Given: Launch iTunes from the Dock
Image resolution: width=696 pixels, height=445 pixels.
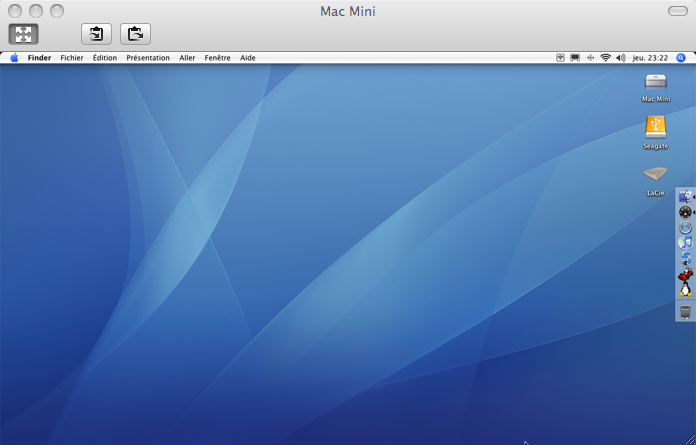Looking at the screenshot, I should point(685,243).
